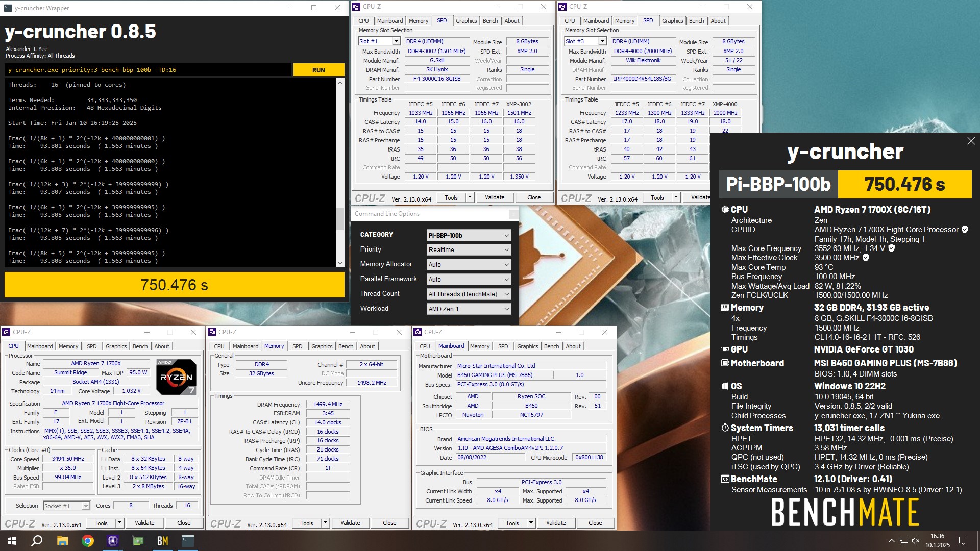Open the y-cruncher console taskbar icon
This screenshot has height=551, width=980.
click(x=188, y=541)
